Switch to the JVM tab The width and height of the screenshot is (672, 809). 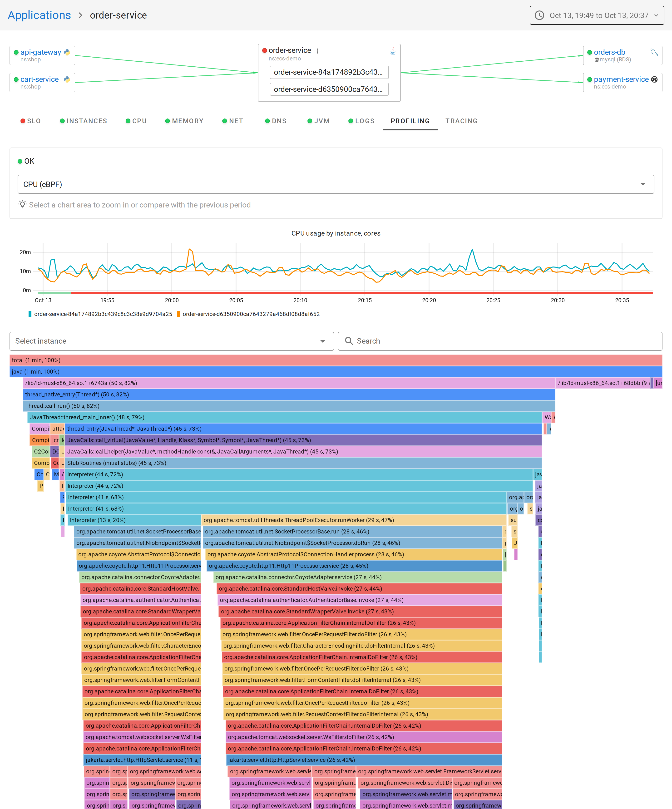click(318, 121)
